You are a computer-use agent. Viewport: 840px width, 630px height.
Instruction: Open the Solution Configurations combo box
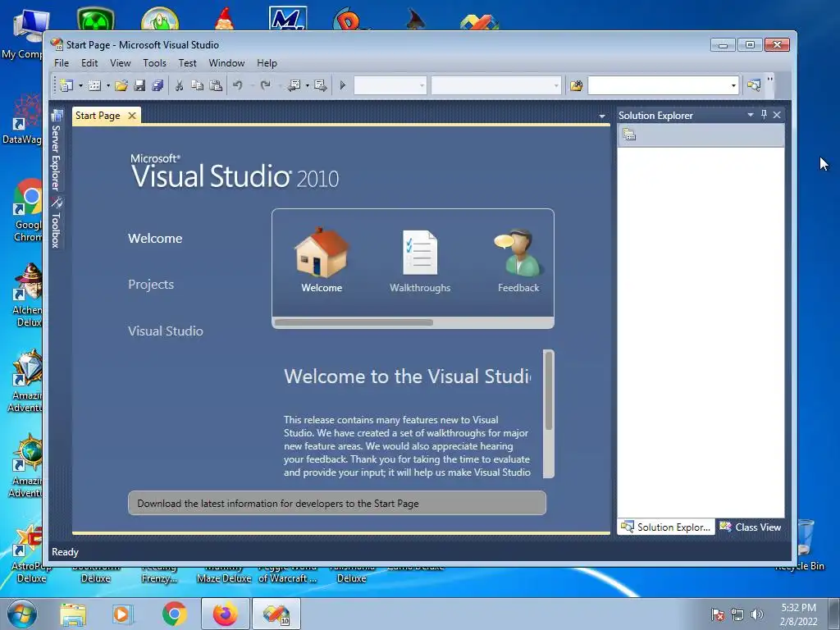[x=390, y=85]
